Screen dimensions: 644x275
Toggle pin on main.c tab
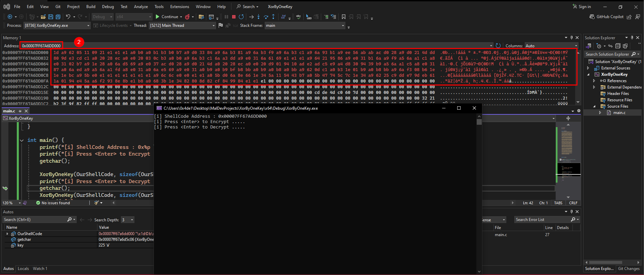coord(20,111)
